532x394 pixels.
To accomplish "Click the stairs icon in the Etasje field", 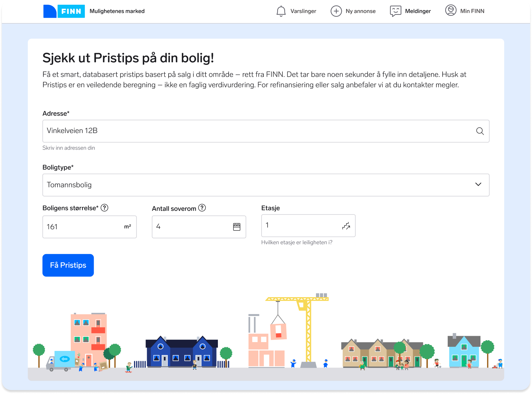I will 346,225.
